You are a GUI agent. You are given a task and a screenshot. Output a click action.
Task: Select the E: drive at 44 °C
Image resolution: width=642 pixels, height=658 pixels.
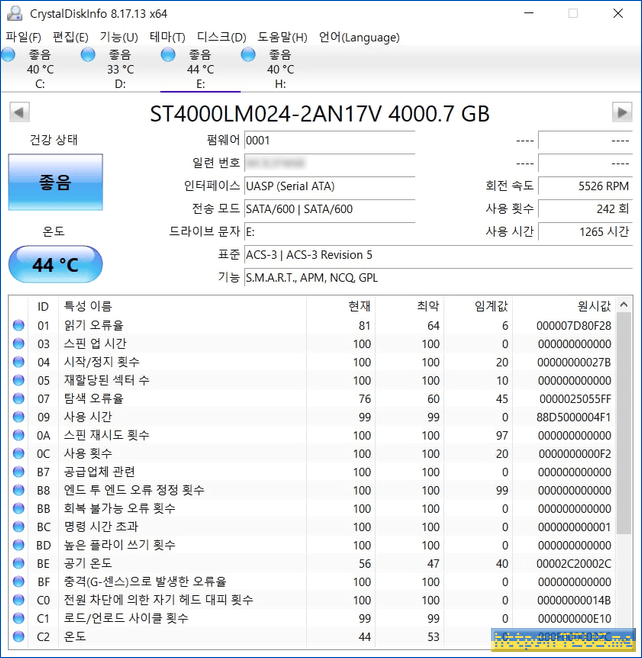pos(200,69)
